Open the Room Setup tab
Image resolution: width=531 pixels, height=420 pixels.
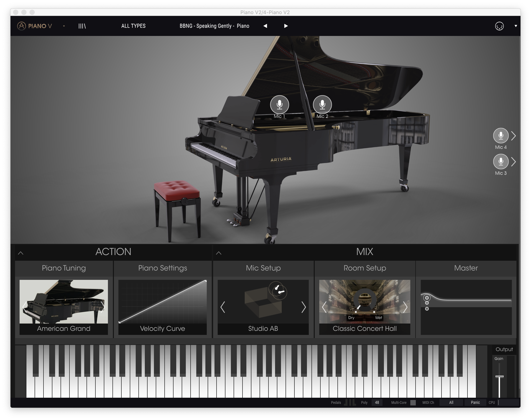(x=365, y=268)
